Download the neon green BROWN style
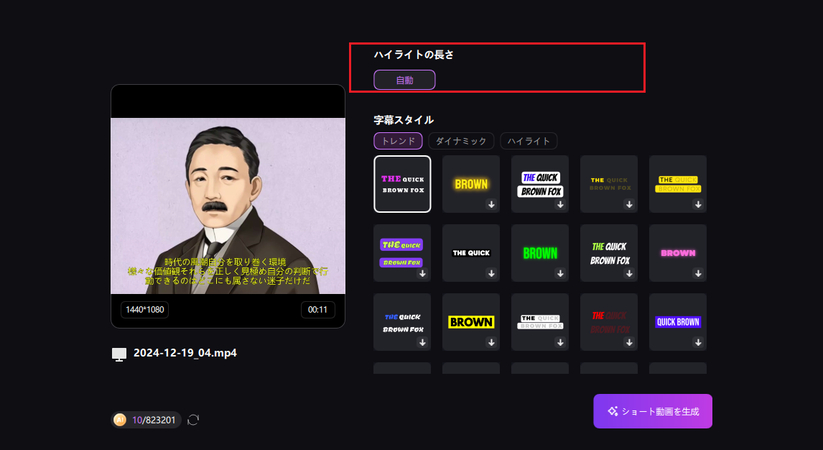This screenshot has height=450, width=823. (560, 273)
